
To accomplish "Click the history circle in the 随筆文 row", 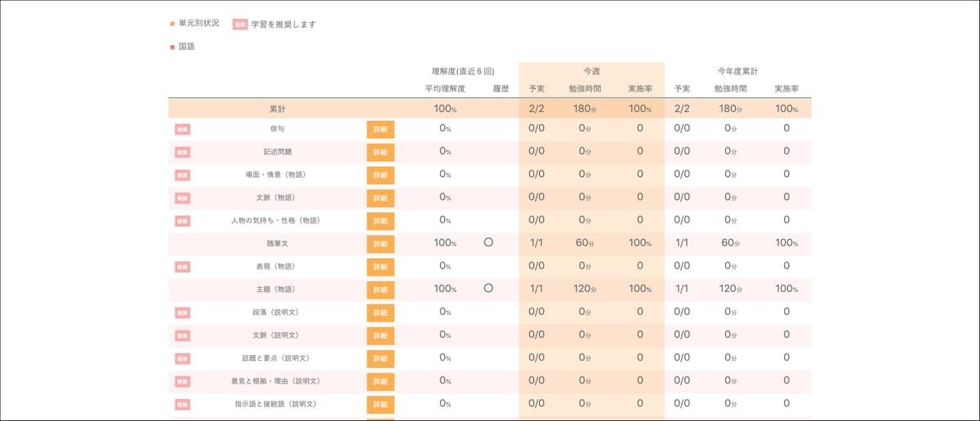I will pos(488,242).
